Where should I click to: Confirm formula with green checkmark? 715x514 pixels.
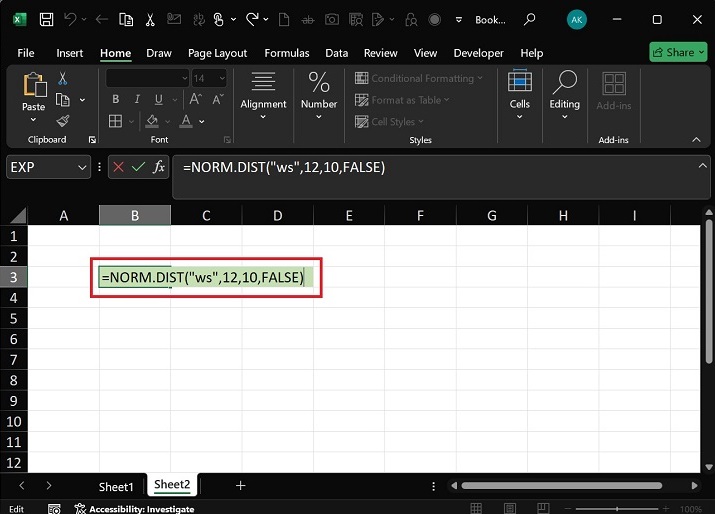coord(138,167)
